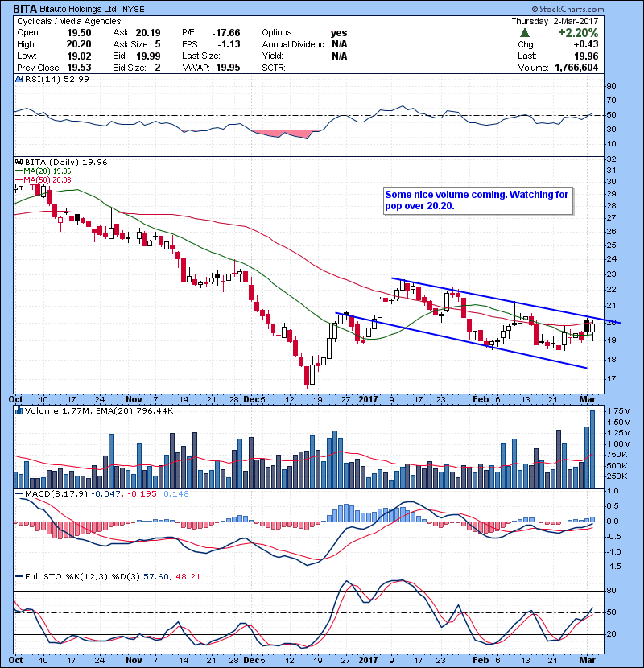
Task: Click the tallest latest volume bar
Action: pyautogui.click(x=592, y=449)
